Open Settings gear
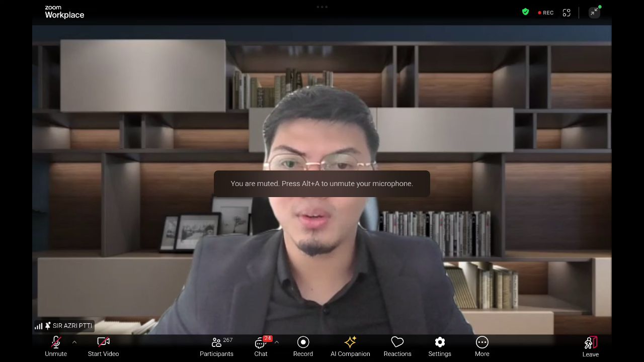 [440, 346]
